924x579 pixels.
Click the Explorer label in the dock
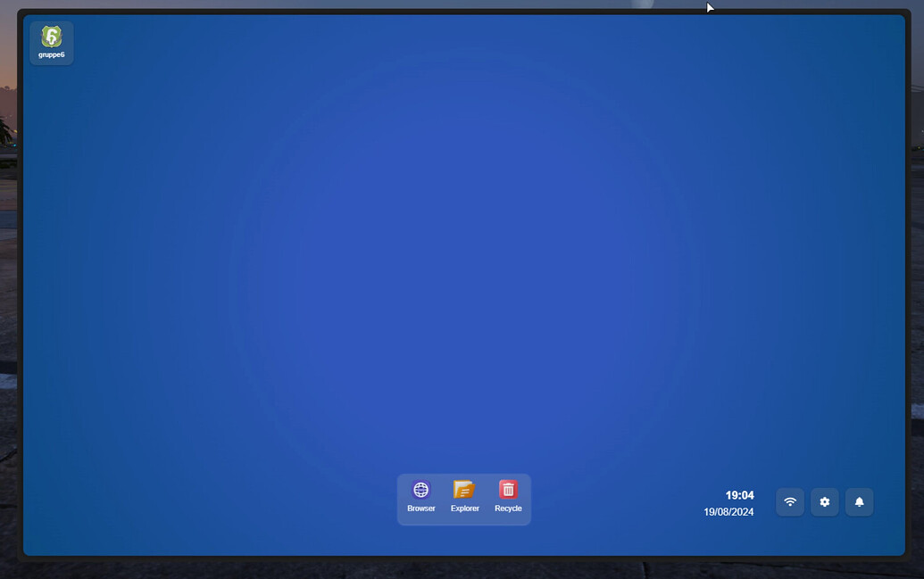pos(464,508)
